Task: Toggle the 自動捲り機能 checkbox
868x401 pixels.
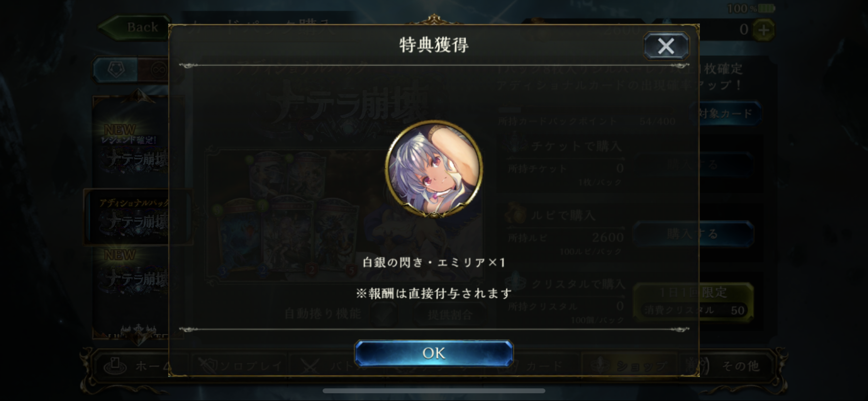Action: point(383,314)
